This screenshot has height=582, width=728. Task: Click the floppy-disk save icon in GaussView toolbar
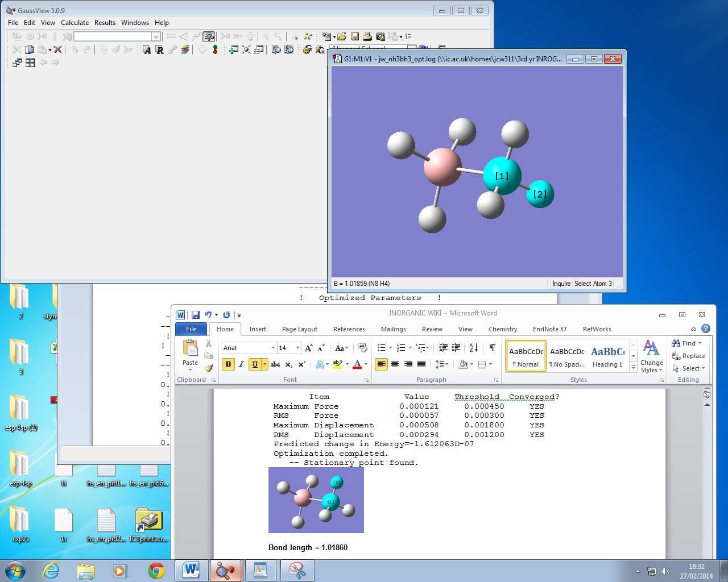pos(355,36)
